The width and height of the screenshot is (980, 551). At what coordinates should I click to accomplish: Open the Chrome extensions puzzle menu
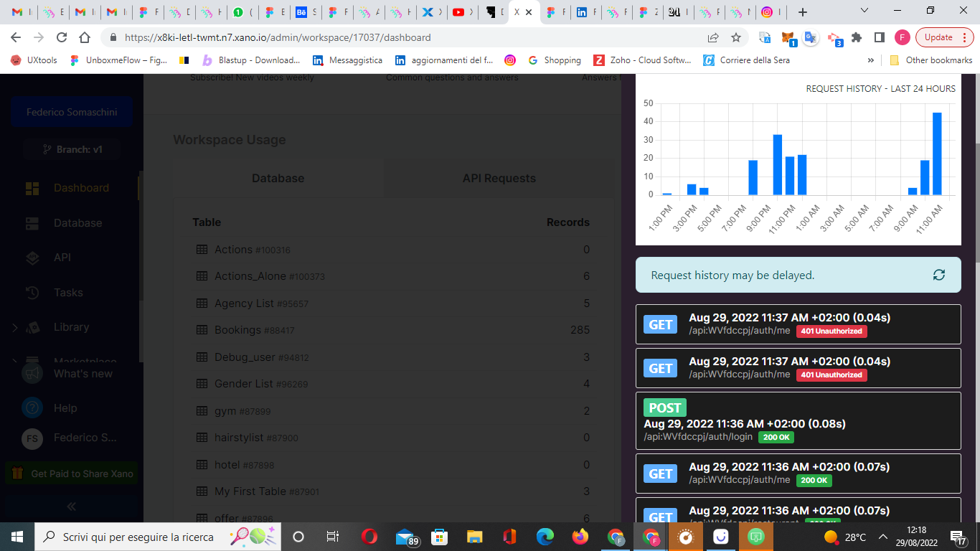pos(857,37)
